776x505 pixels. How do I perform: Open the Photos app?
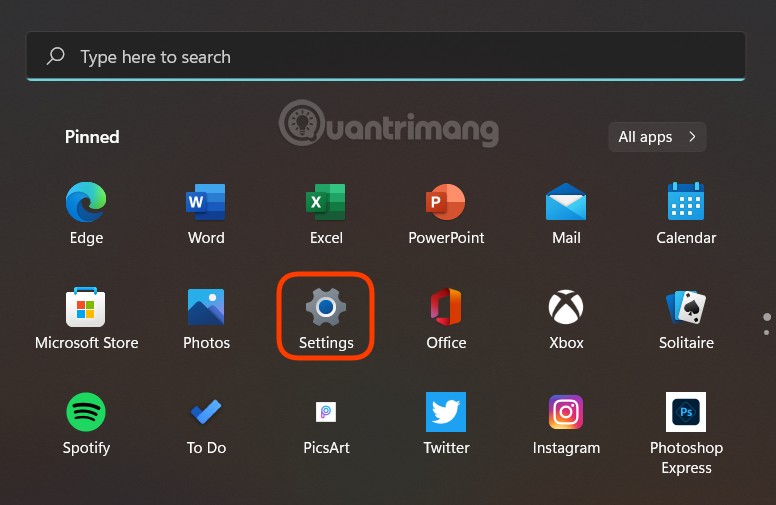(206, 307)
